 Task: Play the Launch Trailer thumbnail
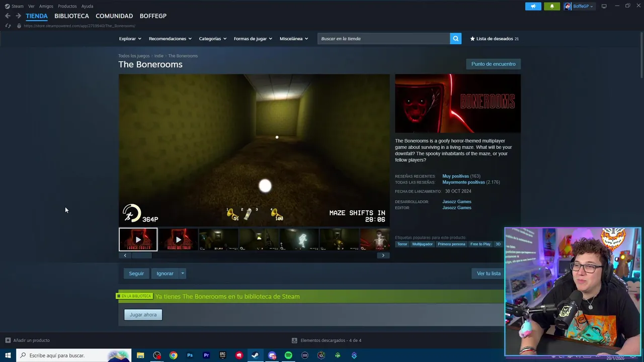(138, 239)
